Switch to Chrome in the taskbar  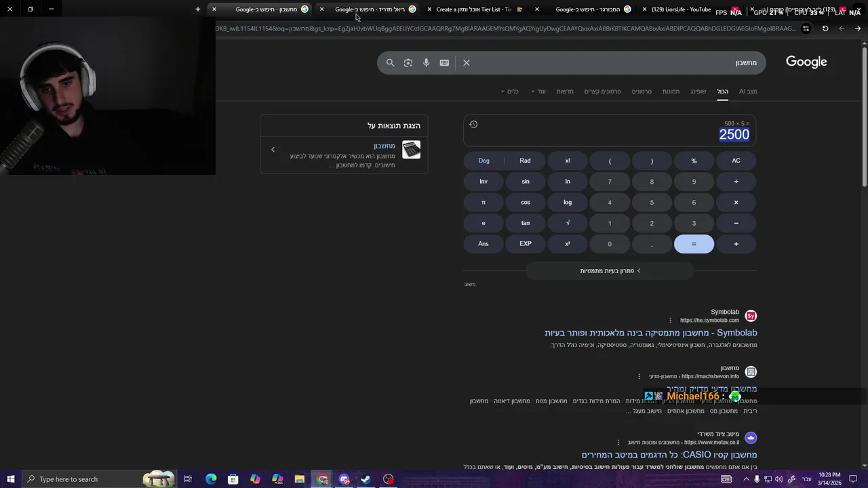pyautogui.click(x=322, y=479)
